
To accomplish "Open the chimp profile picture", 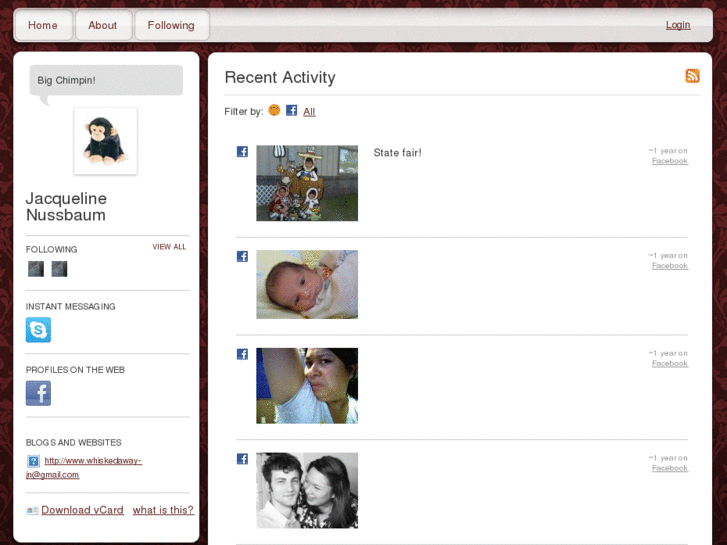I will click(106, 141).
